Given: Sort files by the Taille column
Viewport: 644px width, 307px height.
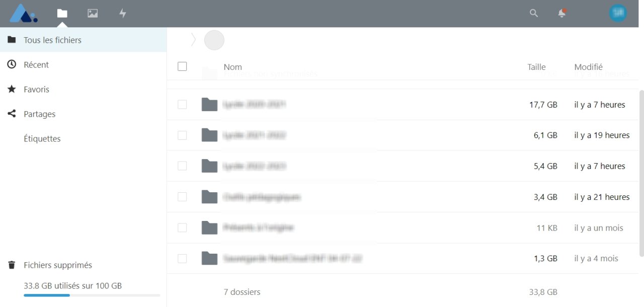Looking at the screenshot, I should pyautogui.click(x=536, y=67).
